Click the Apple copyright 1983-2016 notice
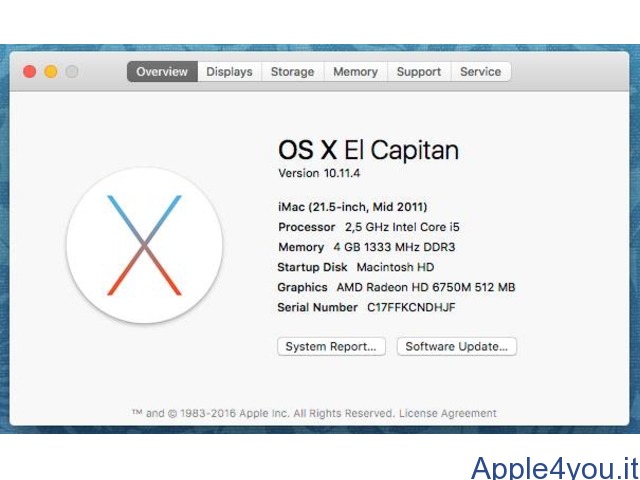 click(263, 413)
